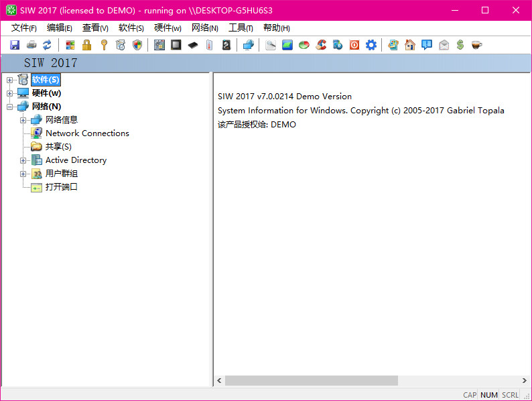Click the red power shutdown icon
Viewport: 532px width, 401px height.
tap(354, 45)
